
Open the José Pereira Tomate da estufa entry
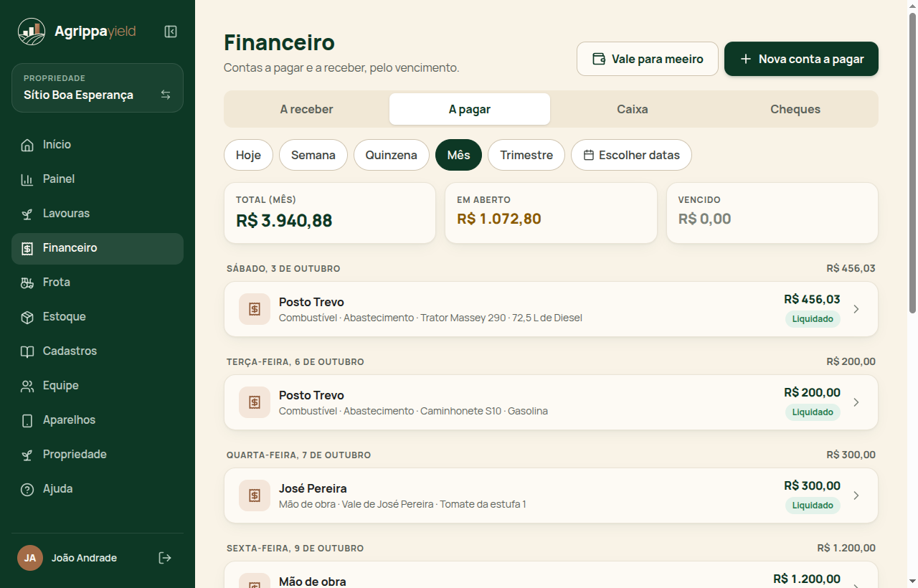coord(551,495)
